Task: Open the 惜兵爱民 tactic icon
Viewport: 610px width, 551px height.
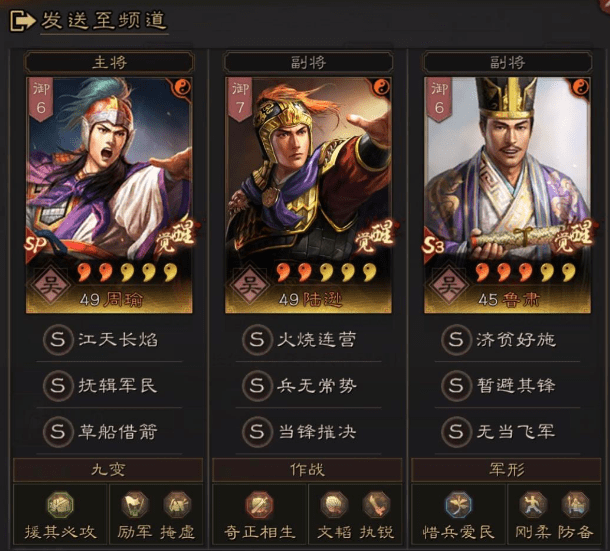Action: pyautogui.click(x=459, y=505)
